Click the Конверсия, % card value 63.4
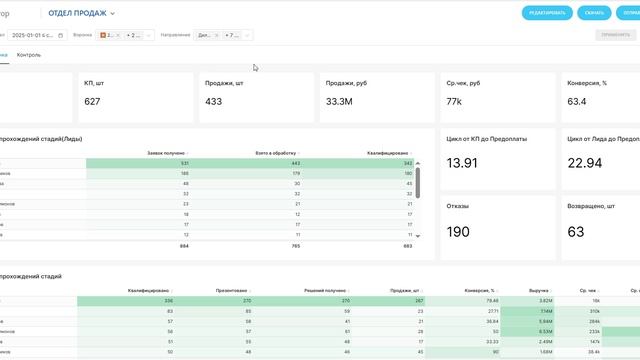Viewport: 640px width, 360px height. coord(577,102)
